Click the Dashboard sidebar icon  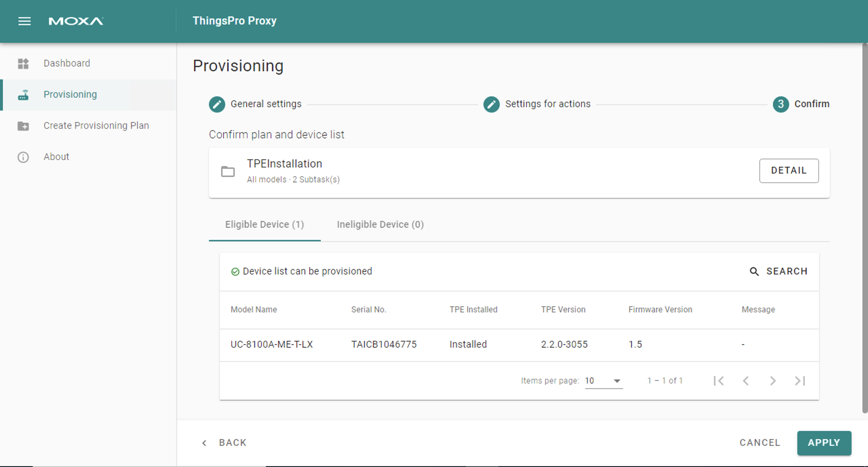[23, 63]
